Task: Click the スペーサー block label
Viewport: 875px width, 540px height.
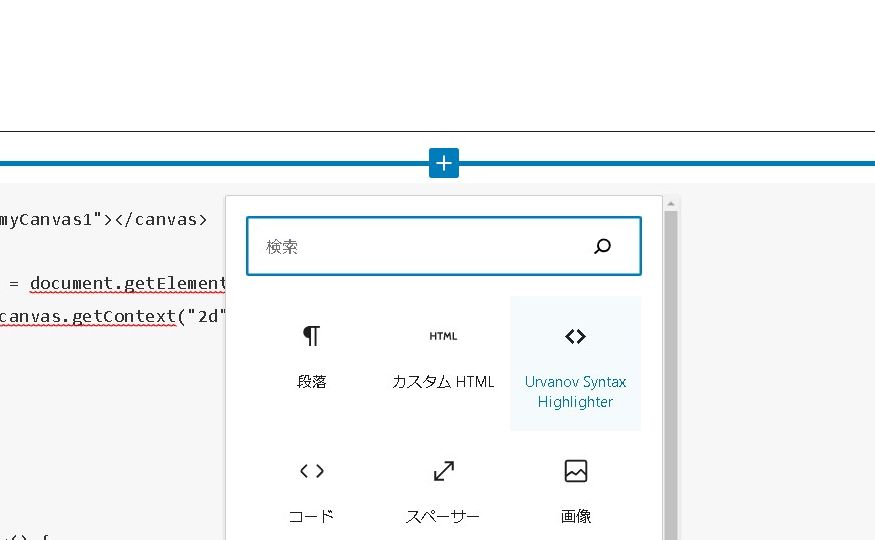Action: 443,517
